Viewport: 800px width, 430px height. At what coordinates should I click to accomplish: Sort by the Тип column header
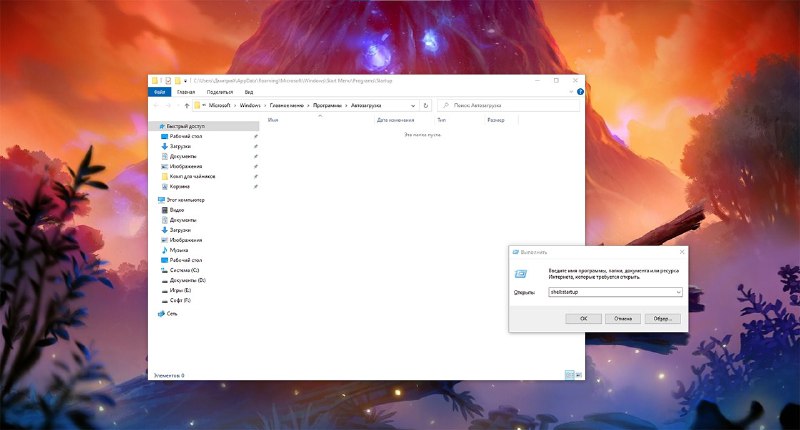441,120
